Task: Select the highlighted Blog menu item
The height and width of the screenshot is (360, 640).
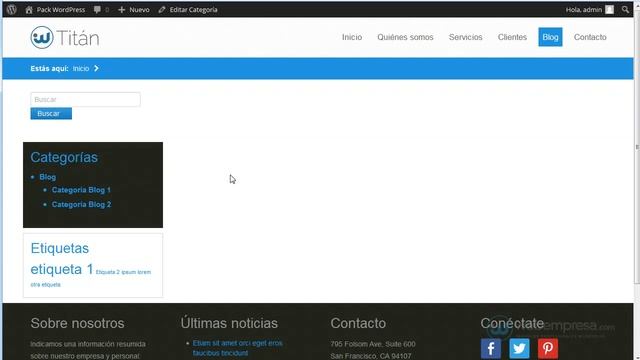Action: point(550,37)
